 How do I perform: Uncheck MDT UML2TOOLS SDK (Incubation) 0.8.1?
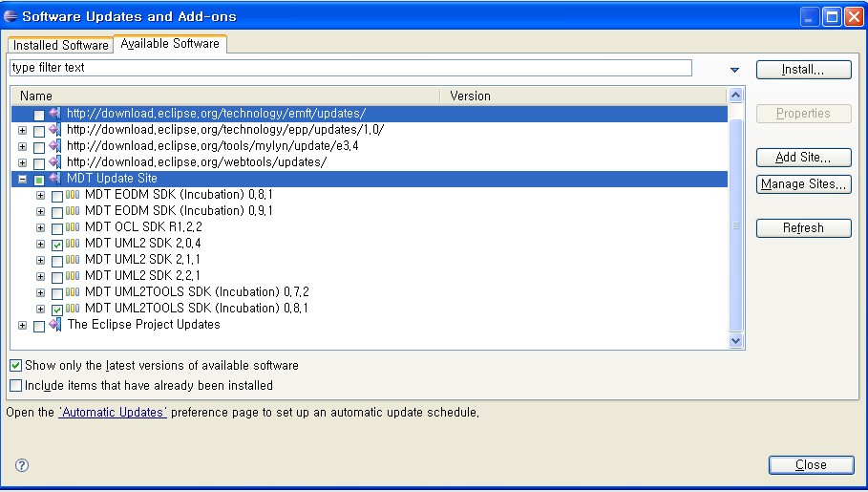pos(57,310)
